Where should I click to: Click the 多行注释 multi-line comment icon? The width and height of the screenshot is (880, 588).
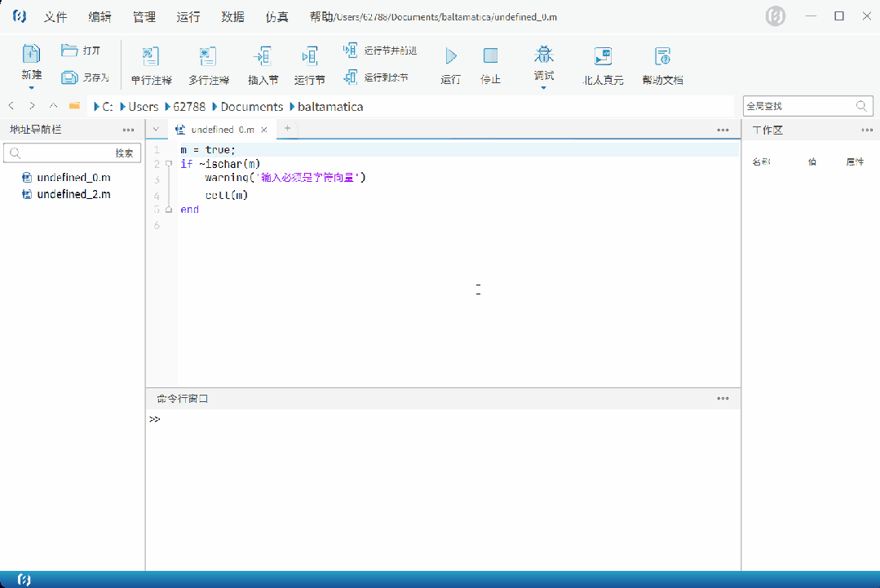click(x=208, y=56)
